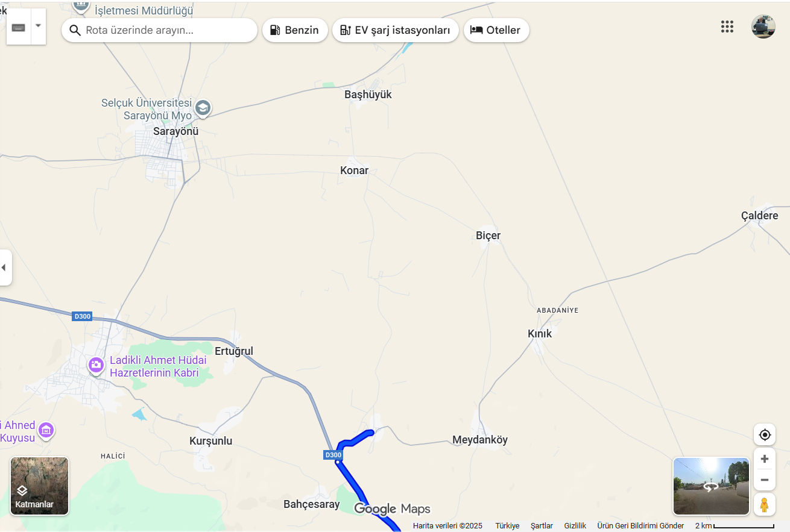Zoom out with the minus button
The image size is (790, 532).
[x=765, y=480]
